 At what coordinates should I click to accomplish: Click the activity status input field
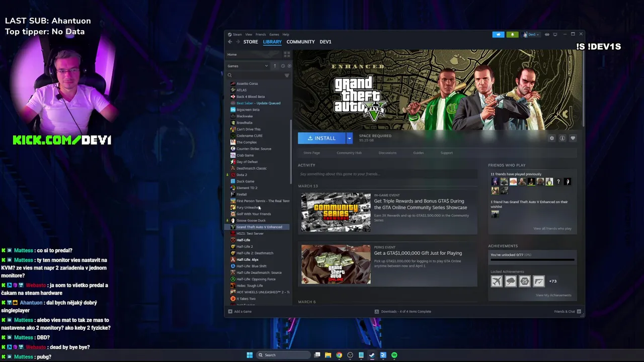click(387, 174)
